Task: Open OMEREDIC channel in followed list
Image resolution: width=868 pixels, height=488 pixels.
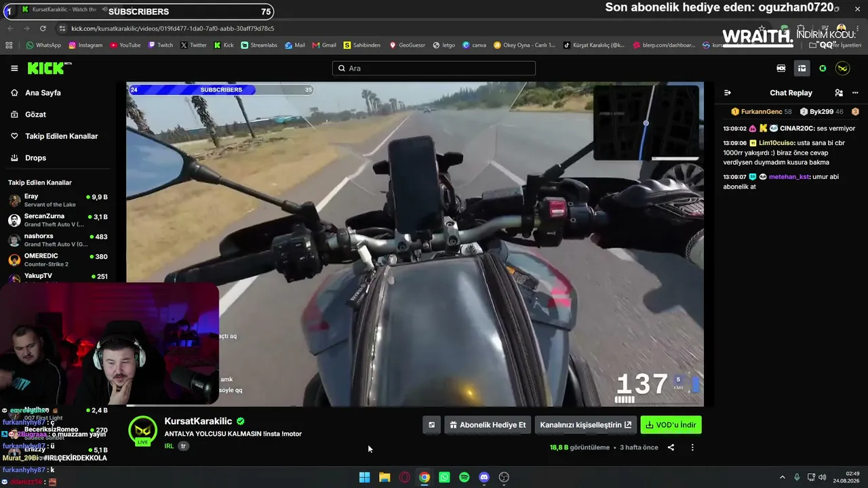Action: point(58,260)
